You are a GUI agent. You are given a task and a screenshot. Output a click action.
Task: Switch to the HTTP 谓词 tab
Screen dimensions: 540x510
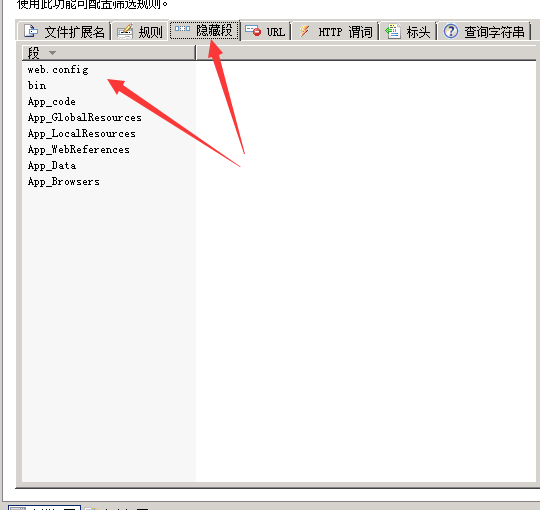tap(335, 31)
